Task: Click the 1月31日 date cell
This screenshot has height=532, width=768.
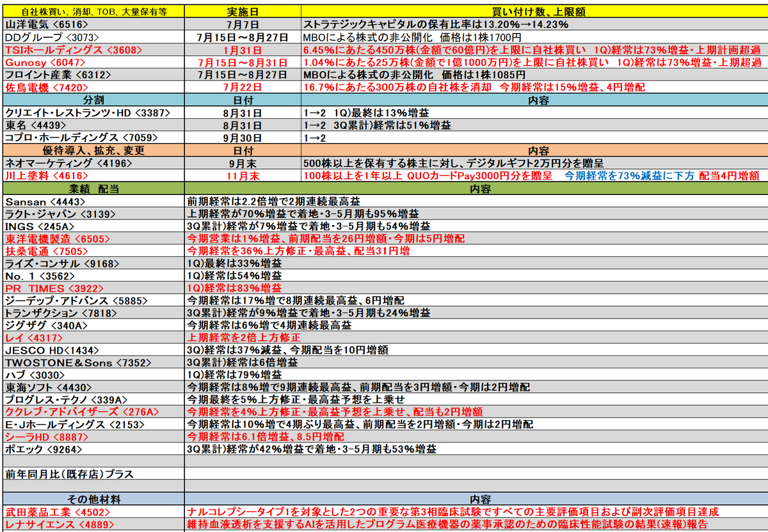Action: [243, 51]
